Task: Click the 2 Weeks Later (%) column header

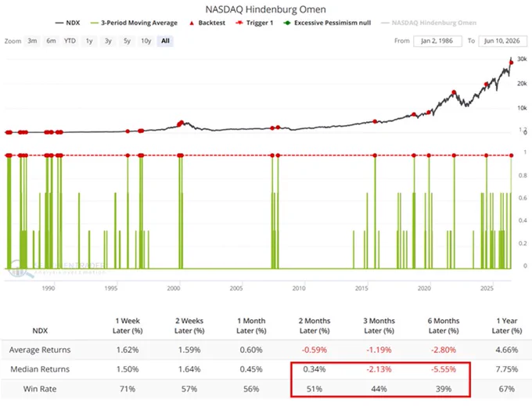Action: pos(189,325)
